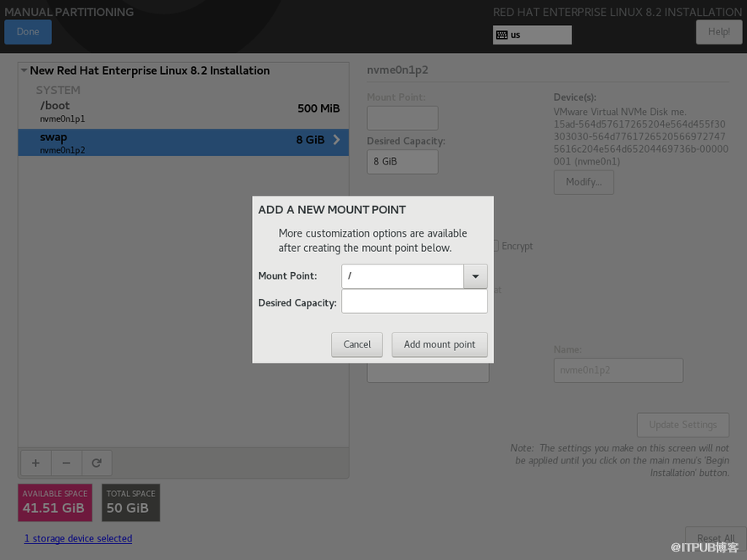Click the Modify... devices button
Image resolution: width=747 pixels, height=560 pixels.
(583, 181)
